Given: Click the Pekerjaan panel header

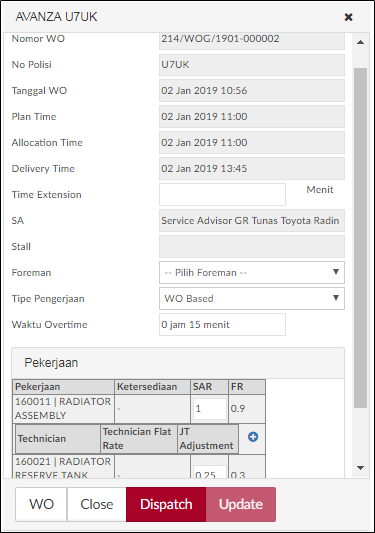Looking at the screenshot, I should pos(178,363).
